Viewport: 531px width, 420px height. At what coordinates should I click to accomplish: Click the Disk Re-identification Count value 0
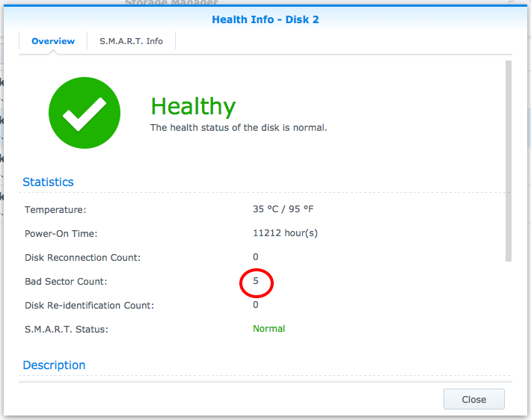pyautogui.click(x=256, y=305)
